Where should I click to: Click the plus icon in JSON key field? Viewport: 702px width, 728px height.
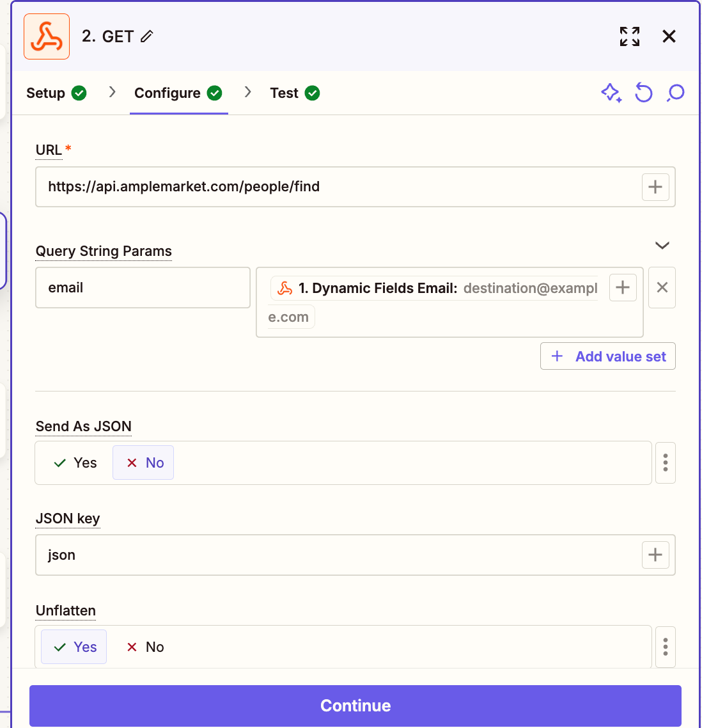click(x=655, y=555)
